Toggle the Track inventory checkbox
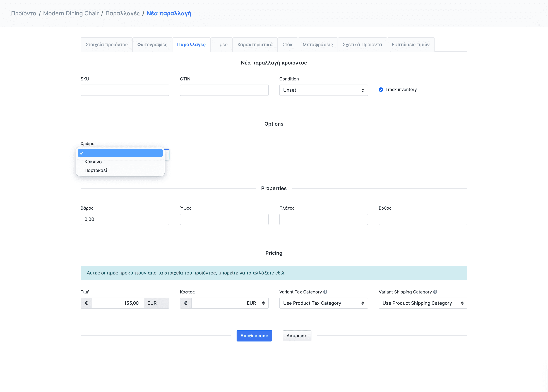This screenshot has height=392, width=548. tap(381, 90)
